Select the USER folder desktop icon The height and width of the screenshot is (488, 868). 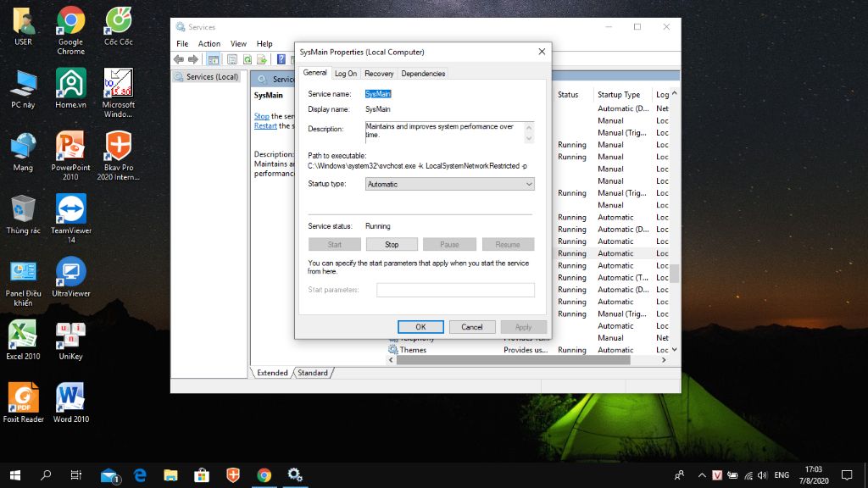(23, 26)
